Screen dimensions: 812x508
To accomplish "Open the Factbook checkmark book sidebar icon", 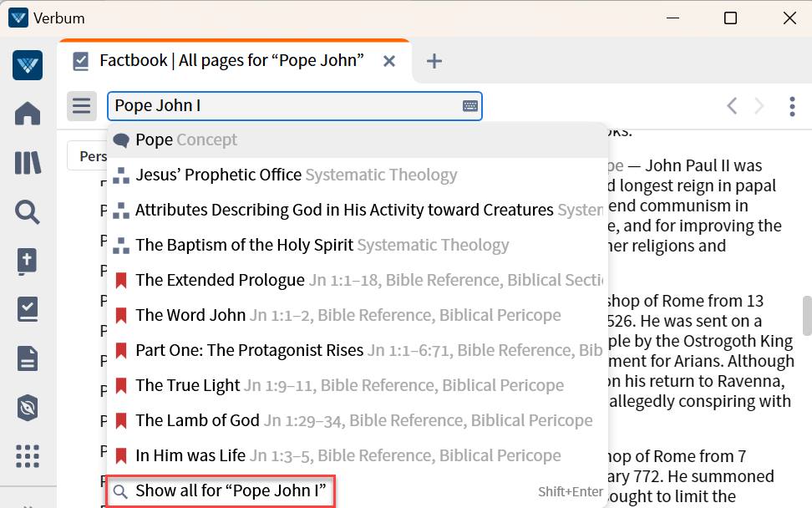I will click(28, 309).
